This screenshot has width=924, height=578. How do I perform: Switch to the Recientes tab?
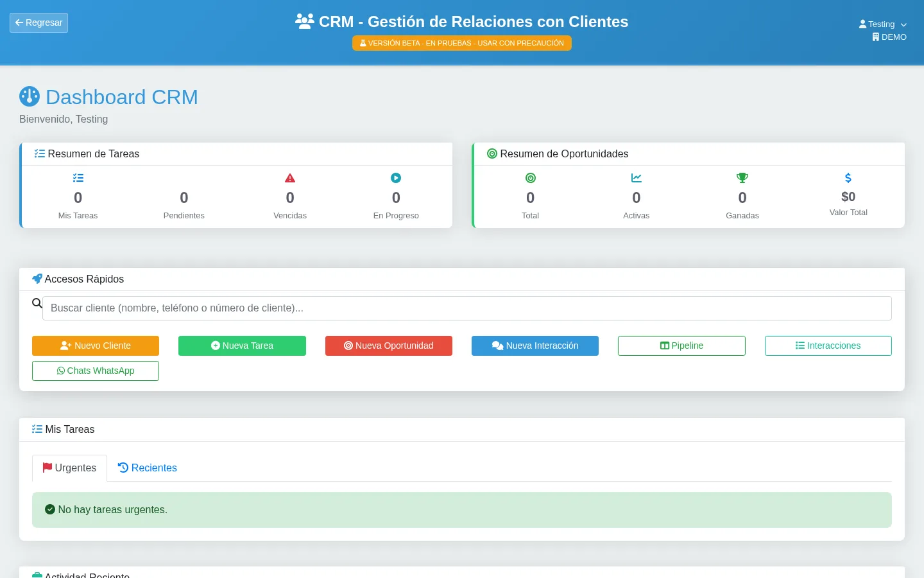(147, 468)
